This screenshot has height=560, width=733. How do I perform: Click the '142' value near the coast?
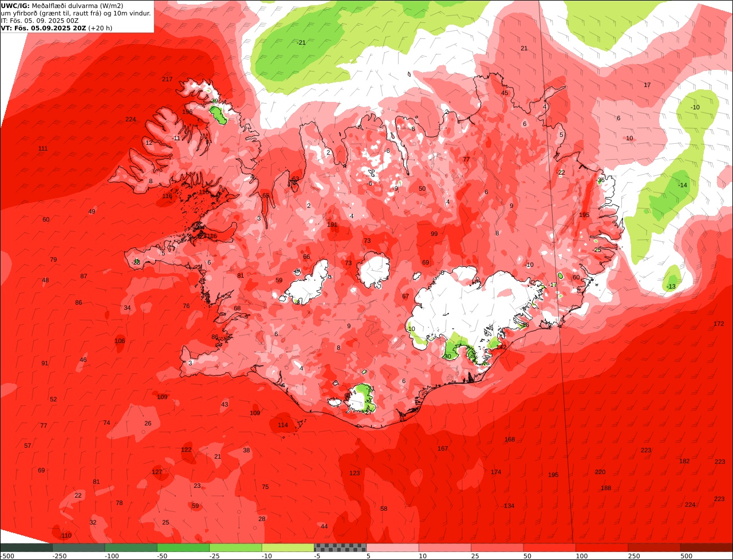(x=502, y=347)
